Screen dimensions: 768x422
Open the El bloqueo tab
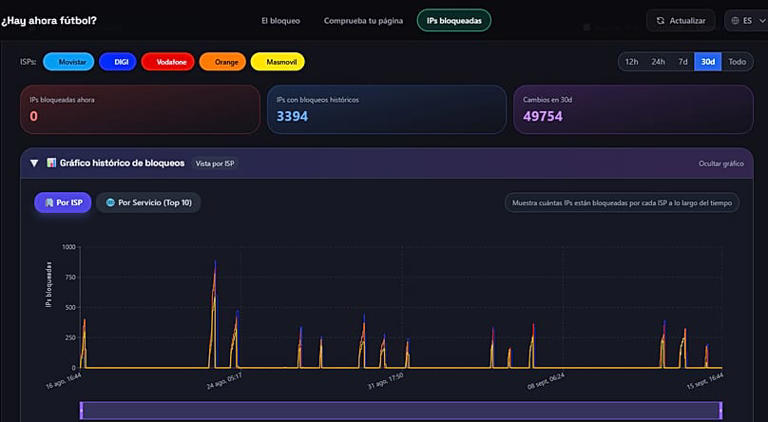(x=281, y=21)
